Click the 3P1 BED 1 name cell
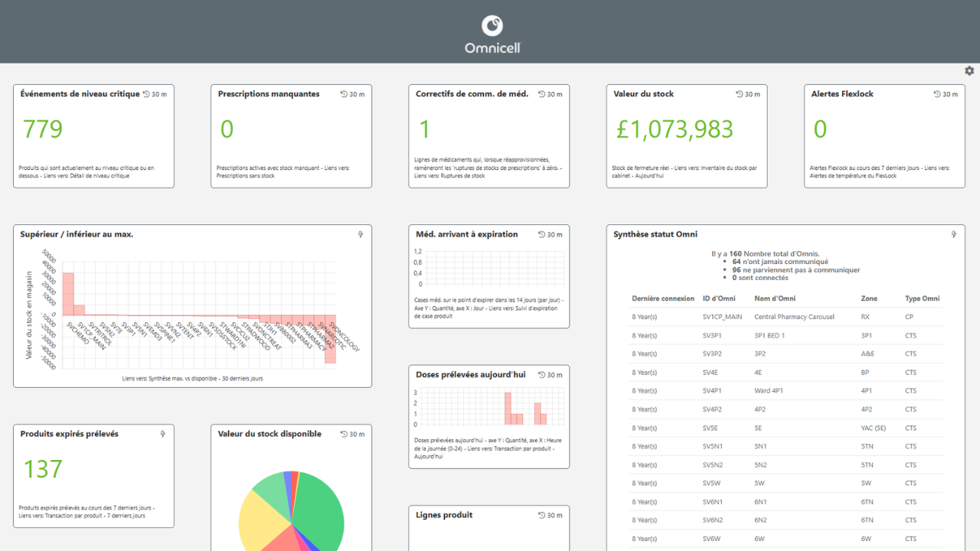Image resolution: width=980 pixels, height=551 pixels. coord(769,335)
